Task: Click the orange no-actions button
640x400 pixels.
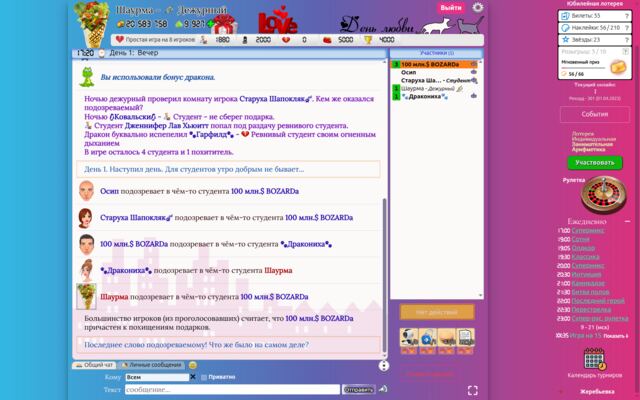Action: tap(437, 313)
